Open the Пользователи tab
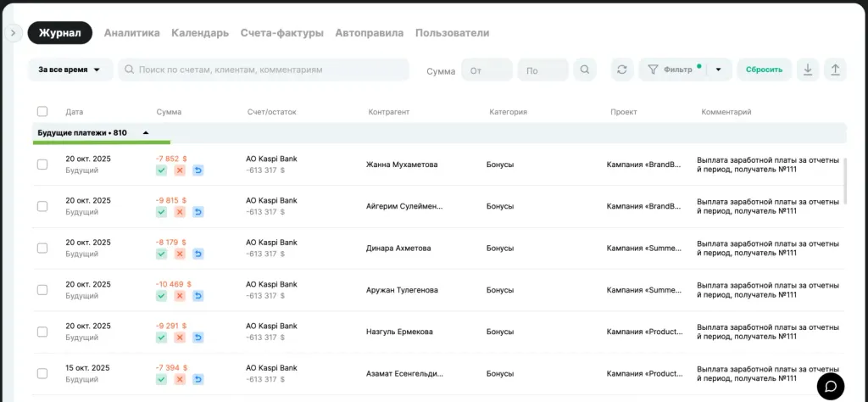Image resolution: width=868 pixels, height=402 pixels. coord(453,33)
